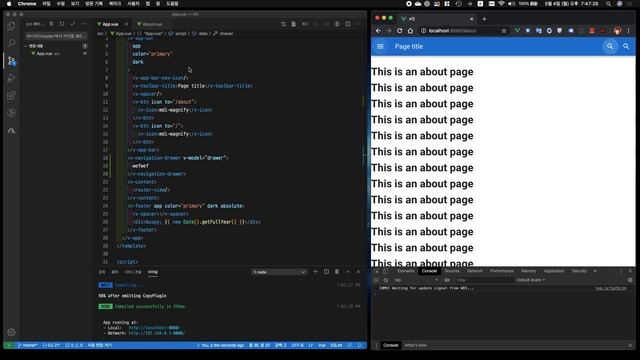The height and width of the screenshot is (360, 640).
Task: Open the top context dropdown in DevTools console
Action: point(416,280)
